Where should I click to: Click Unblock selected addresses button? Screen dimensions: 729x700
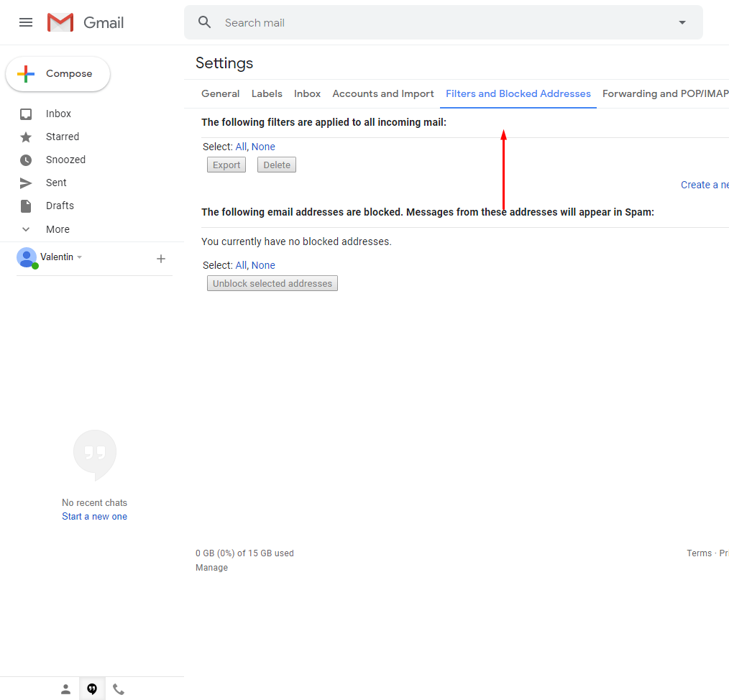(272, 284)
